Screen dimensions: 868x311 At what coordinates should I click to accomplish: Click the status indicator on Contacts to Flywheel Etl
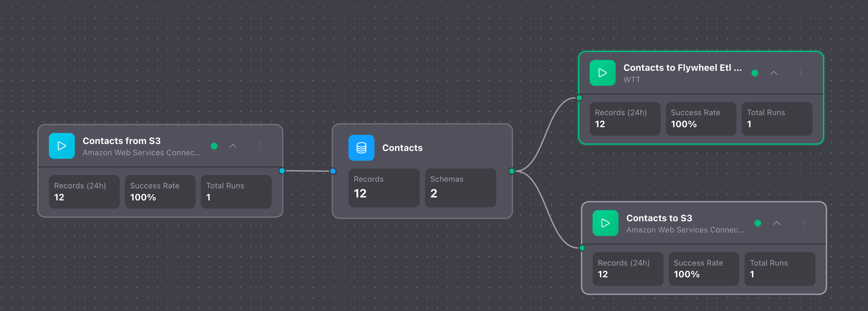pos(755,73)
